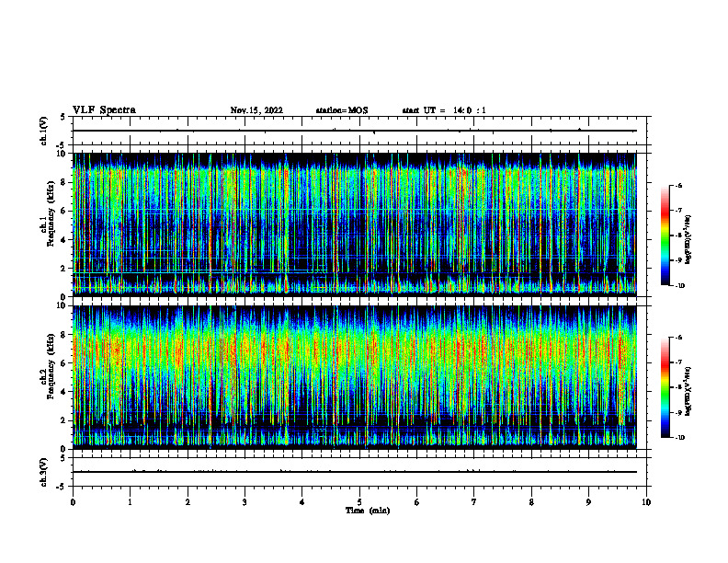
Task: Click time axis tick label '0'
Action: [x=73, y=502]
